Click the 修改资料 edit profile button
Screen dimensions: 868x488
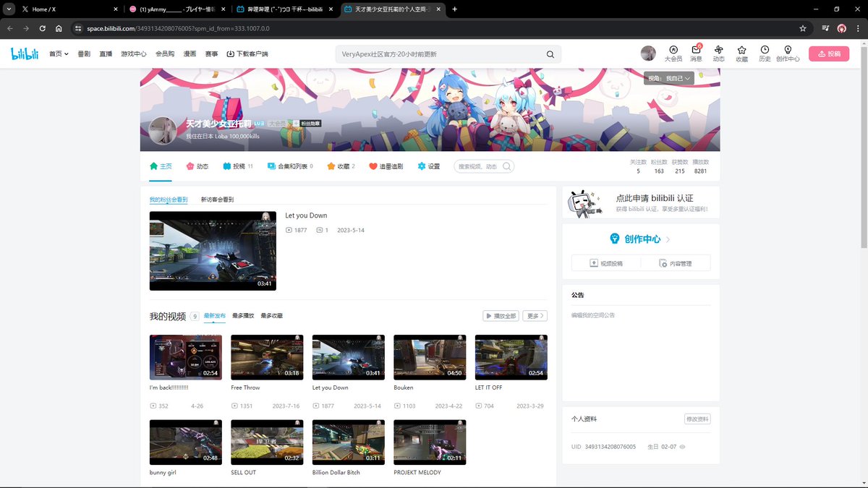697,419
